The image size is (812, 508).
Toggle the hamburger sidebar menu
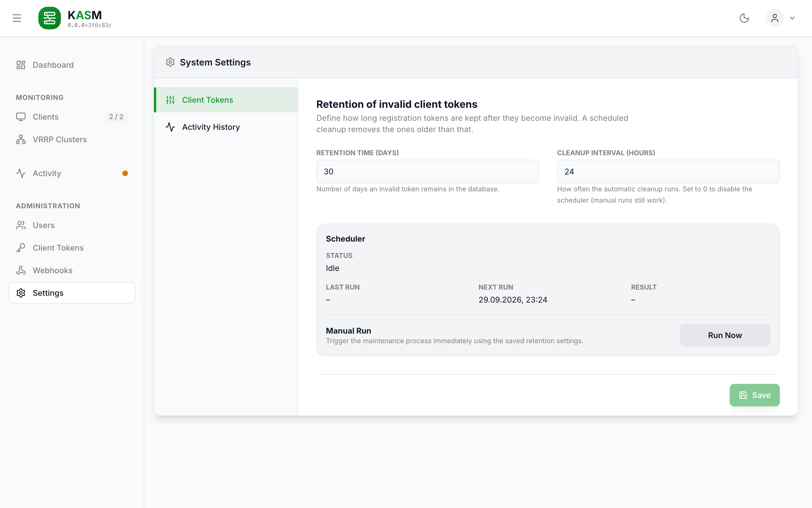click(17, 18)
